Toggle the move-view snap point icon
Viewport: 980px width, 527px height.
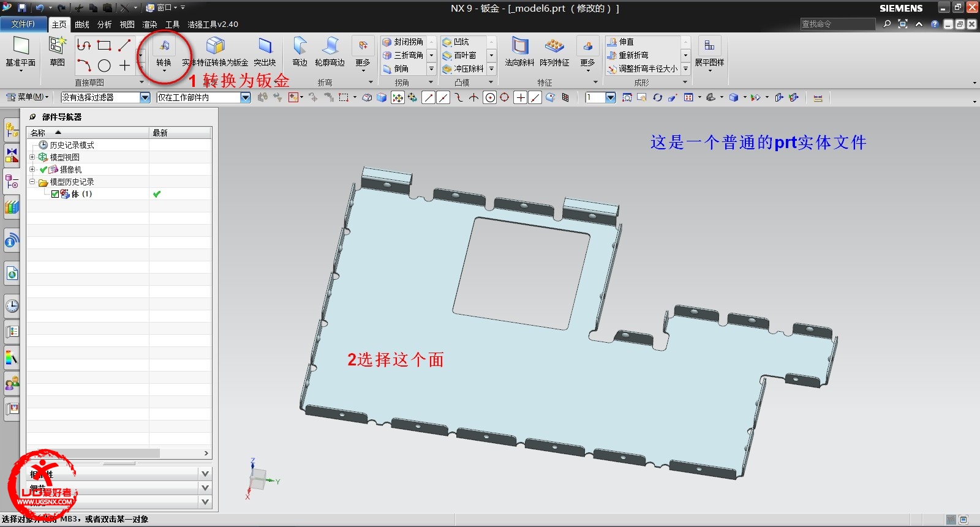click(398, 97)
